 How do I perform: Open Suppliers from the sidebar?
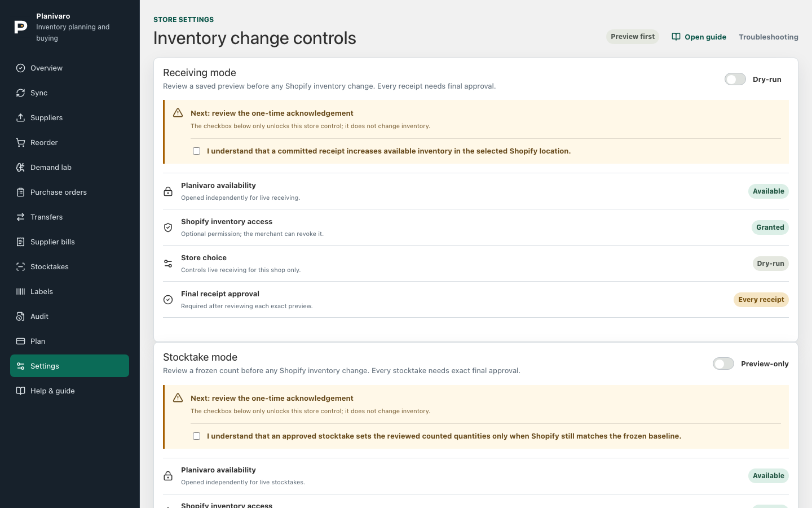click(x=69, y=118)
